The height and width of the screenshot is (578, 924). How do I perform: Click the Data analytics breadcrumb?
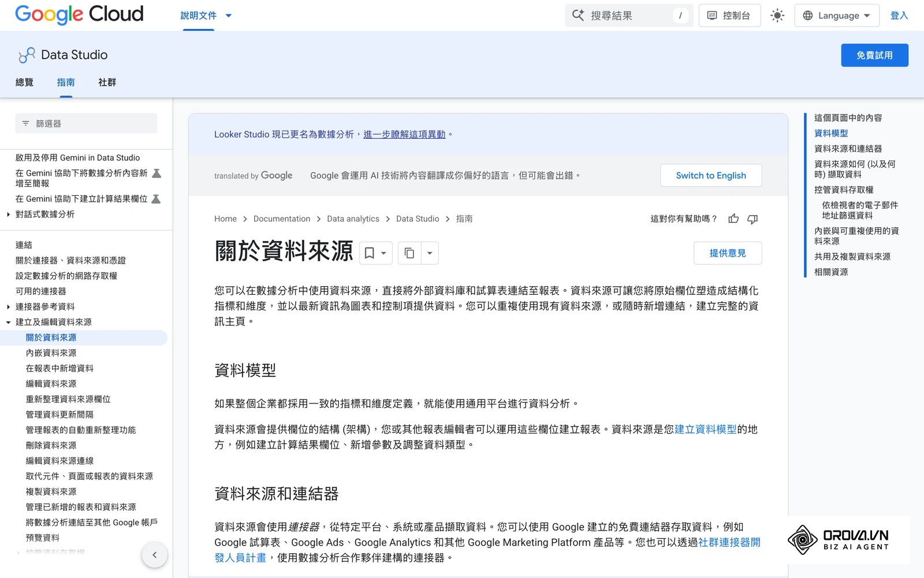pos(353,218)
